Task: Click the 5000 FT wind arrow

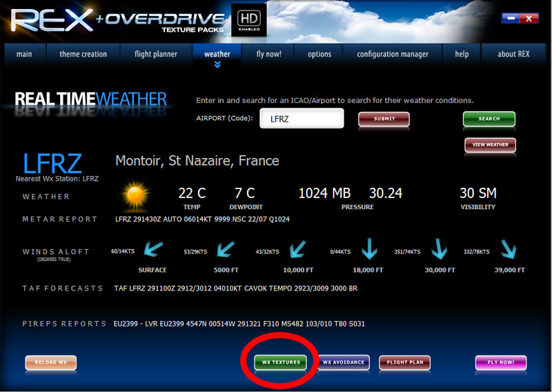Action: click(x=226, y=249)
